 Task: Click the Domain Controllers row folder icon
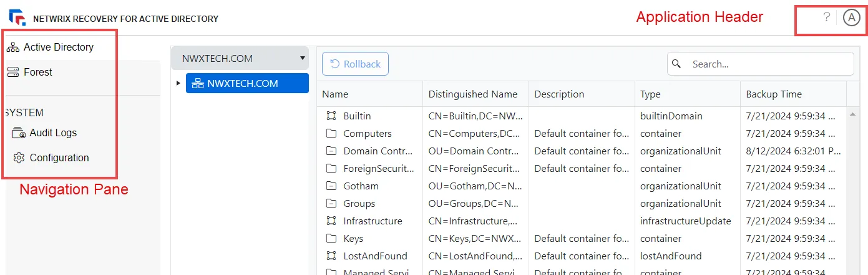click(x=331, y=151)
